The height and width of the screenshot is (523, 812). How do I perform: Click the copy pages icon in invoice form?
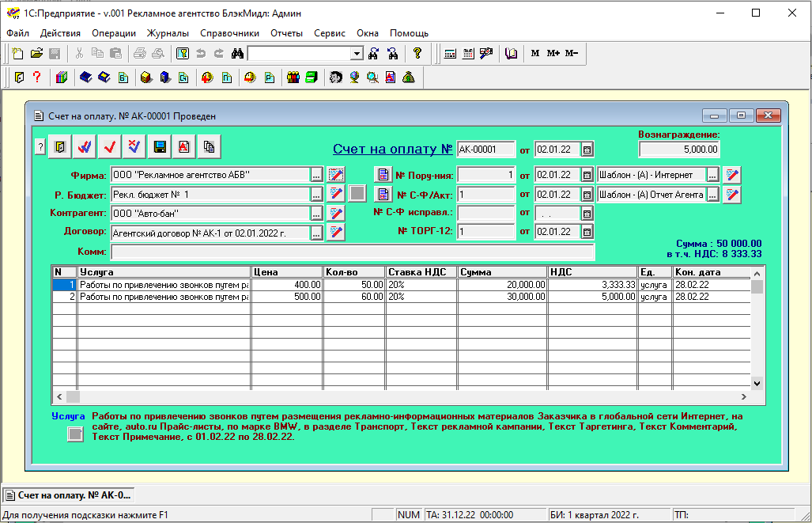coord(210,147)
